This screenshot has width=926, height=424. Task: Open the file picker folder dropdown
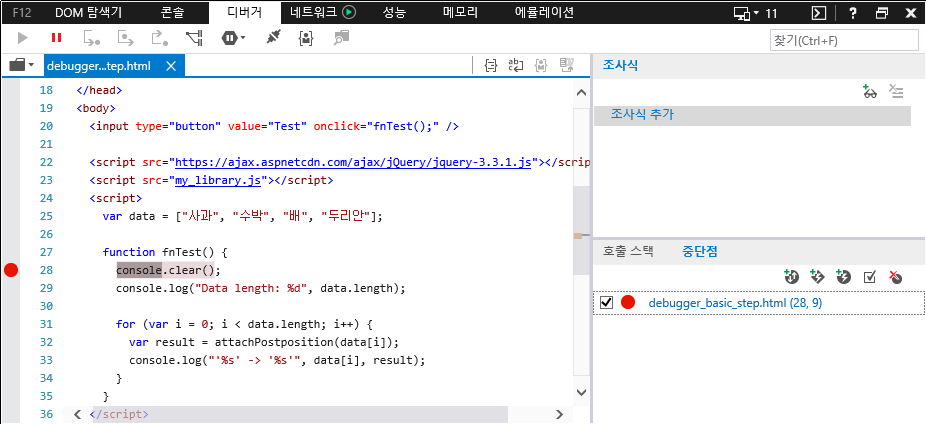pyautogui.click(x=22, y=65)
